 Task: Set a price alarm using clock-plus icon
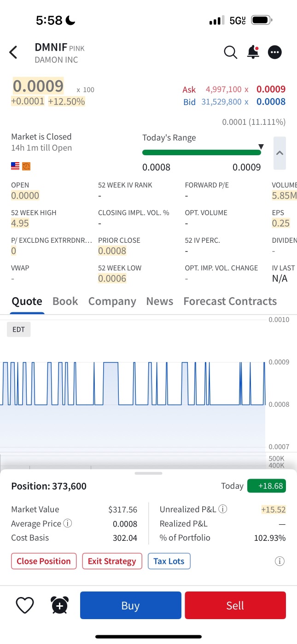pyautogui.click(x=60, y=605)
